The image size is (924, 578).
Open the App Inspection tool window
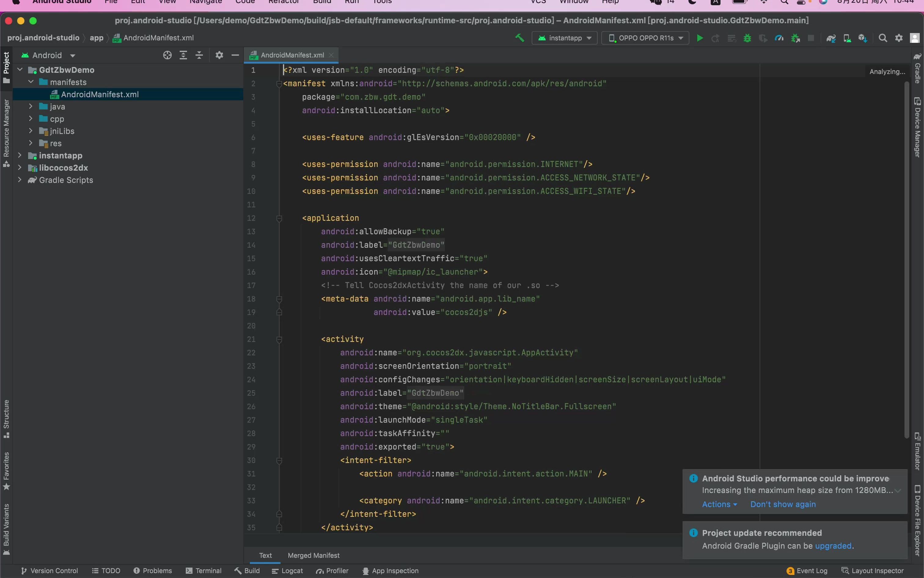[x=390, y=571]
